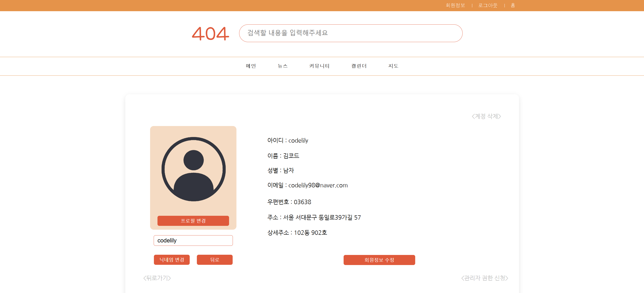
Task: Click the 404 site logo
Action: [x=210, y=34]
